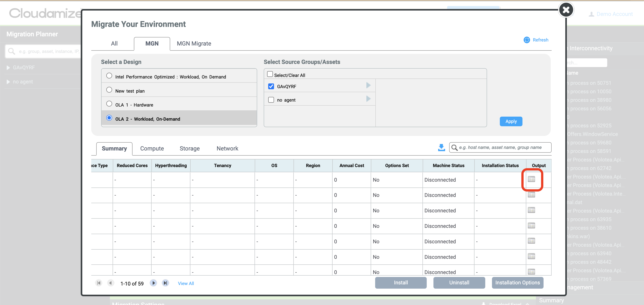The height and width of the screenshot is (305, 644).
Task: Sort by the Options Set column header
Action: click(x=397, y=166)
